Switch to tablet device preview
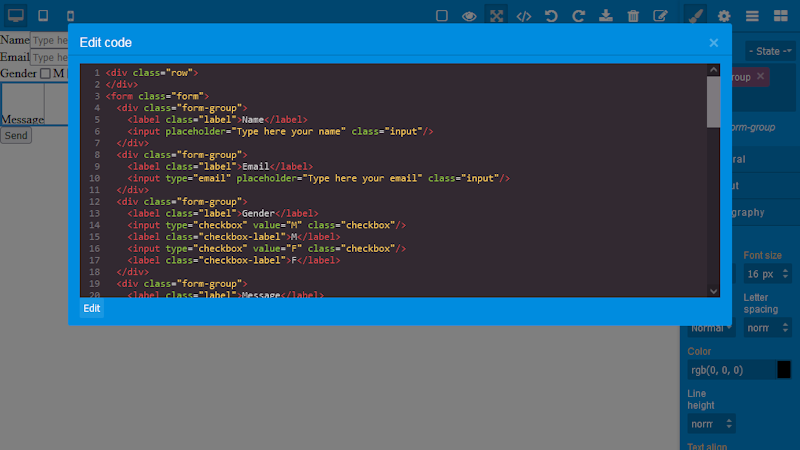Viewport: 800px width, 450px height. pyautogui.click(x=42, y=16)
